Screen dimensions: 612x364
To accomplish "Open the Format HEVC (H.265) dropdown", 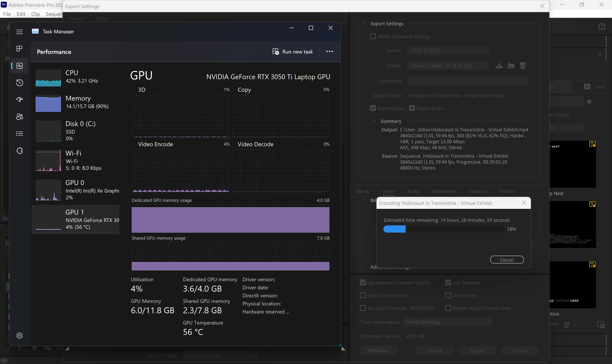I will click(x=448, y=51).
